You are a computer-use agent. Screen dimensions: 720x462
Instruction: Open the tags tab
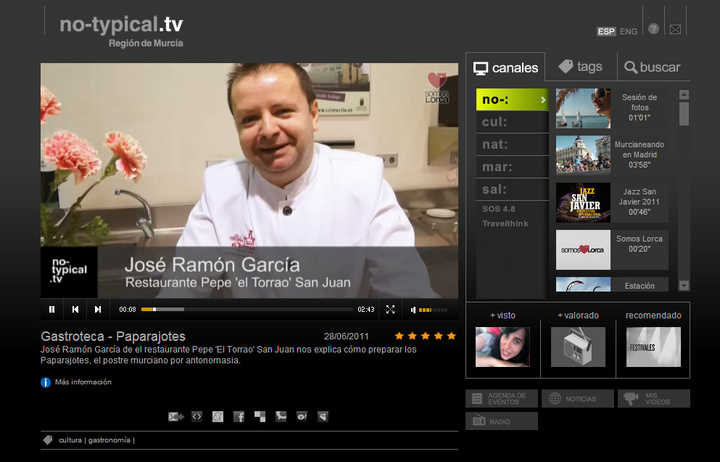pos(581,67)
